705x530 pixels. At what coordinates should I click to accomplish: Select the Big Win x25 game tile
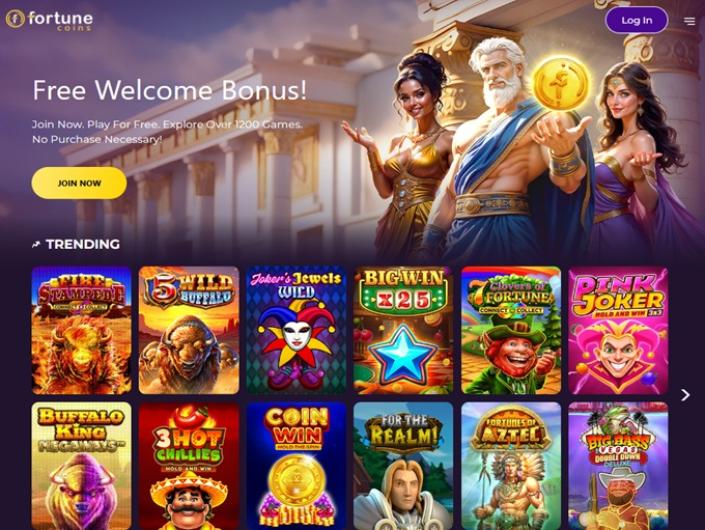(403, 330)
